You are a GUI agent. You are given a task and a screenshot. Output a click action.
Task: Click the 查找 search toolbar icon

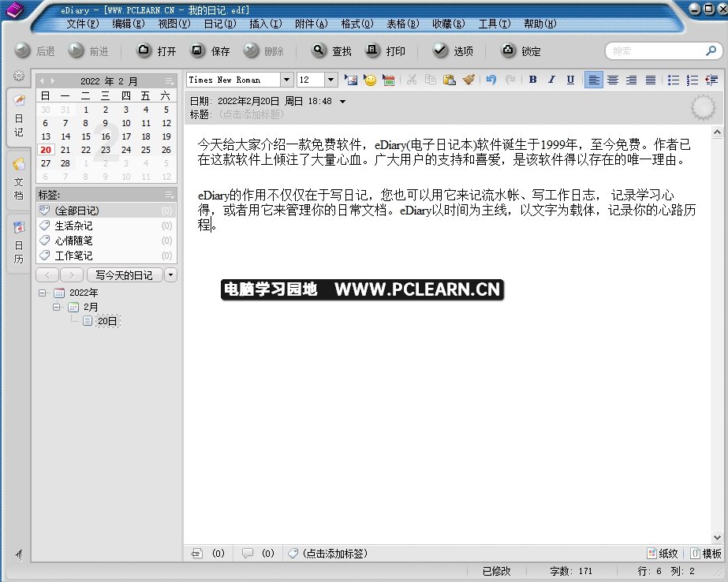coord(319,50)
